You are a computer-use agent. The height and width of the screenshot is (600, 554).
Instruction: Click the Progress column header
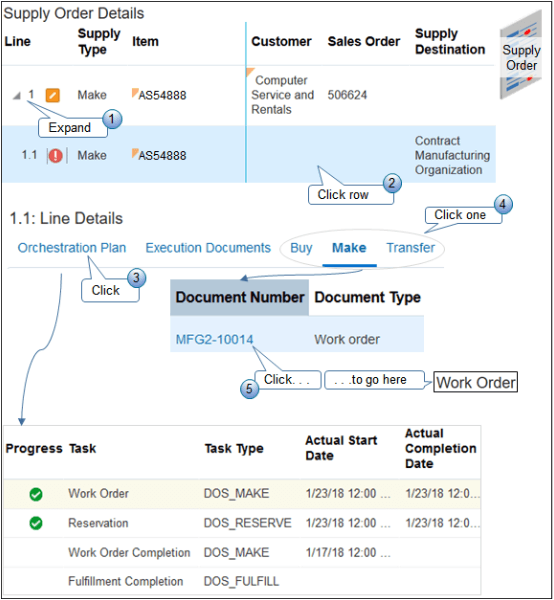coord(34,448)
